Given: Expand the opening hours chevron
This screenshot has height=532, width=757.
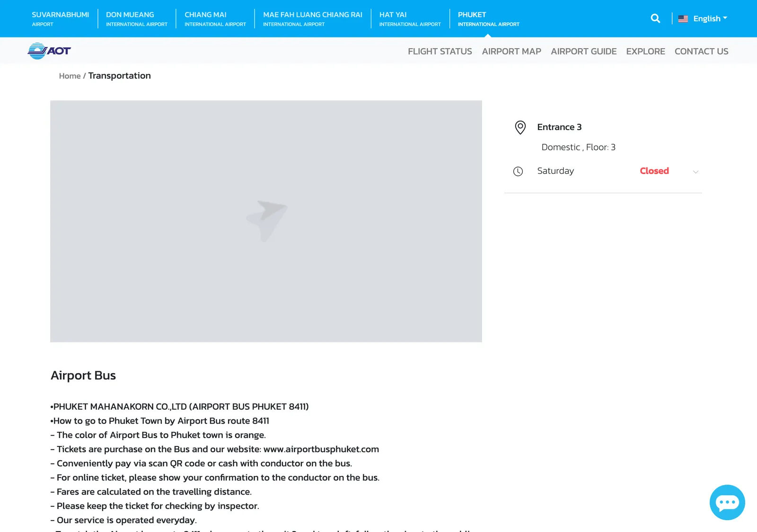Looking at the screenshot, I should point(695,172).
